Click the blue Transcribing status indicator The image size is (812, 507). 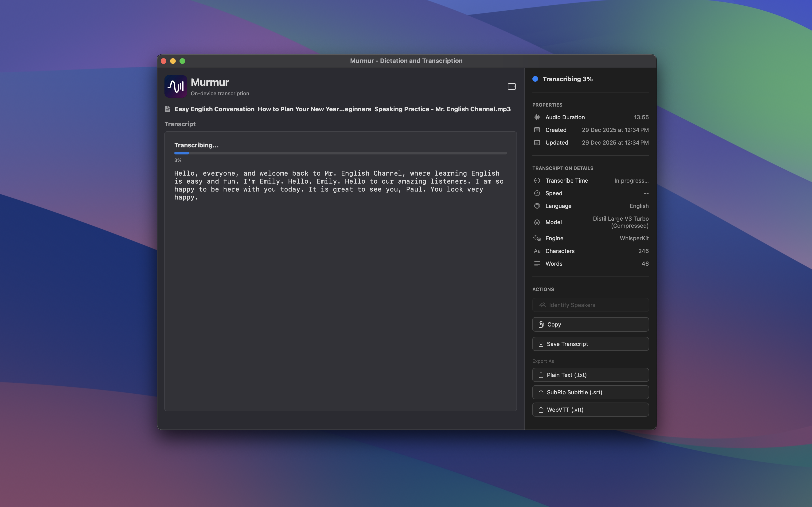[535, 79]
